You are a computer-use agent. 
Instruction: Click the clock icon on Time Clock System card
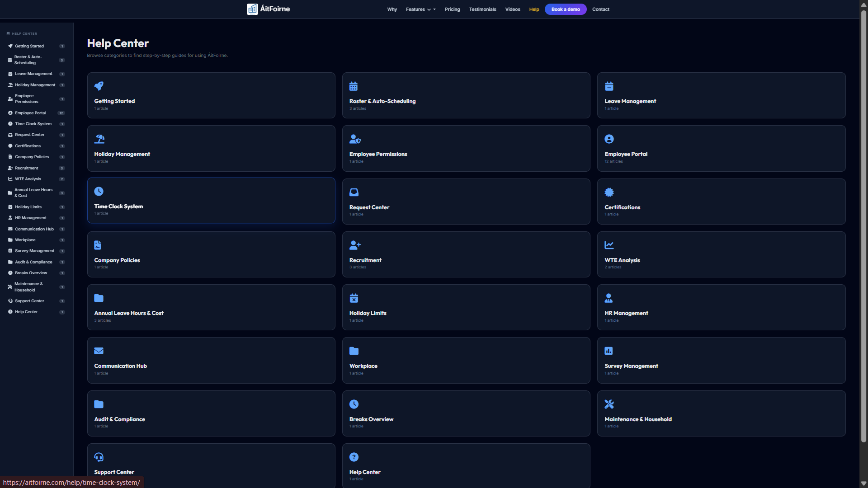pyautogui.click(x=99, y=191)
